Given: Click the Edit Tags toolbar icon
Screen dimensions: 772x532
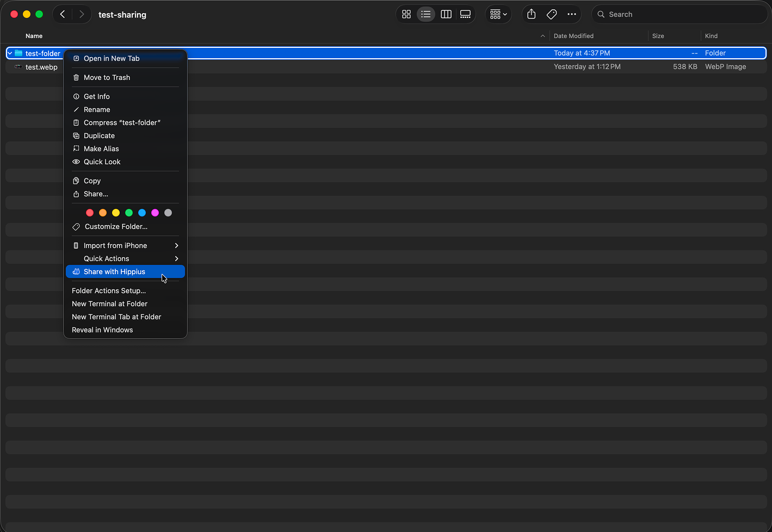Looking at the screenshot, I should 552,14.
